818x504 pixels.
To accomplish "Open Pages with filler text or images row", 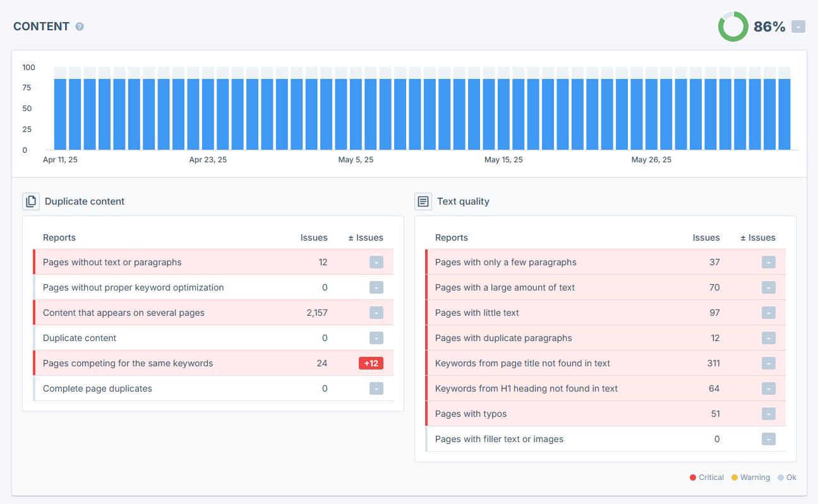I will (499, 439).
